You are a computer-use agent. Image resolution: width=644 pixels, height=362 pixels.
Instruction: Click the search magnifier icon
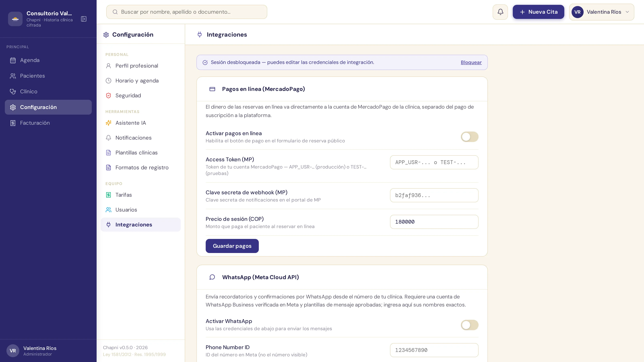point(115,12)
